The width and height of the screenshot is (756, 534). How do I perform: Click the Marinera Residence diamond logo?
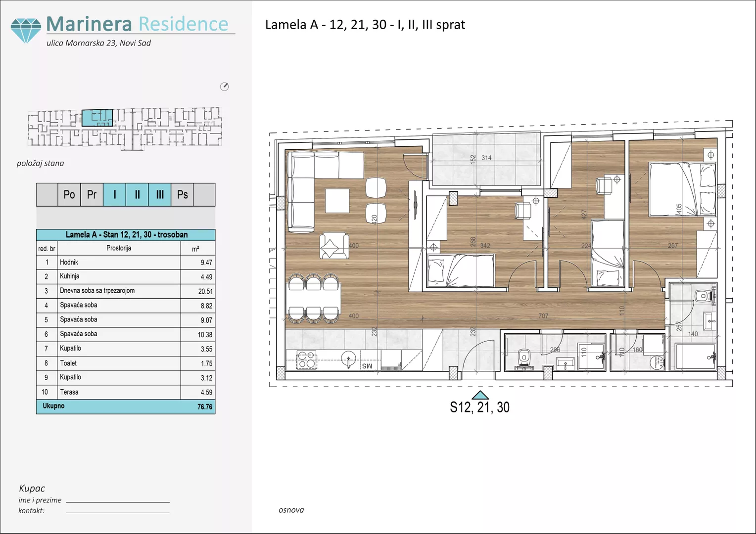26,30
